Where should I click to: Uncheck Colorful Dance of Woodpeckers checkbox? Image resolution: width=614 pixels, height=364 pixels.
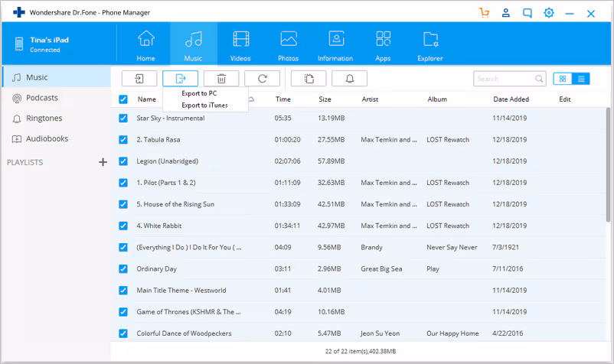click(123, 333)
